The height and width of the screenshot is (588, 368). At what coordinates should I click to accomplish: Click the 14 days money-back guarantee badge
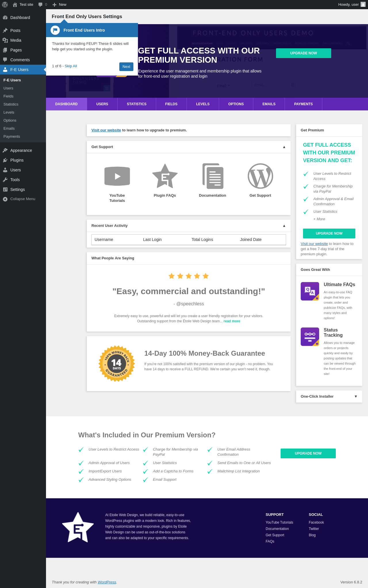[117, 364]
